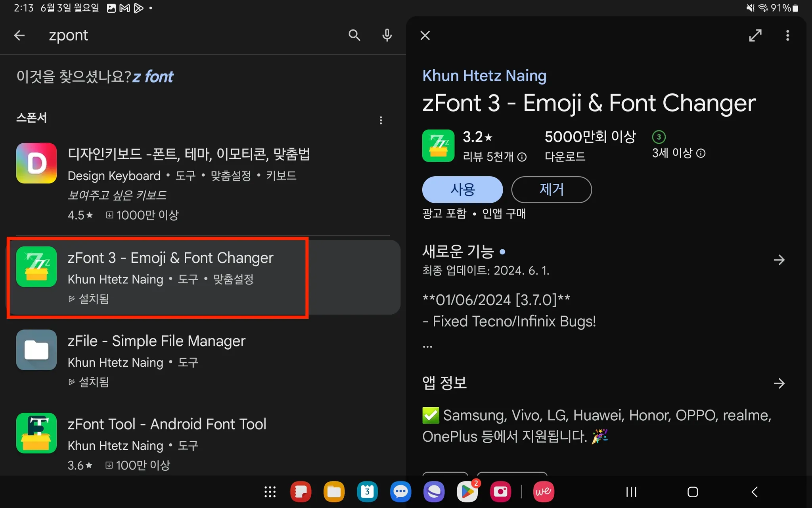This screenshot has height=508, width=812.
Task: Tap the z font search suggestion
Action: point(153,77)
